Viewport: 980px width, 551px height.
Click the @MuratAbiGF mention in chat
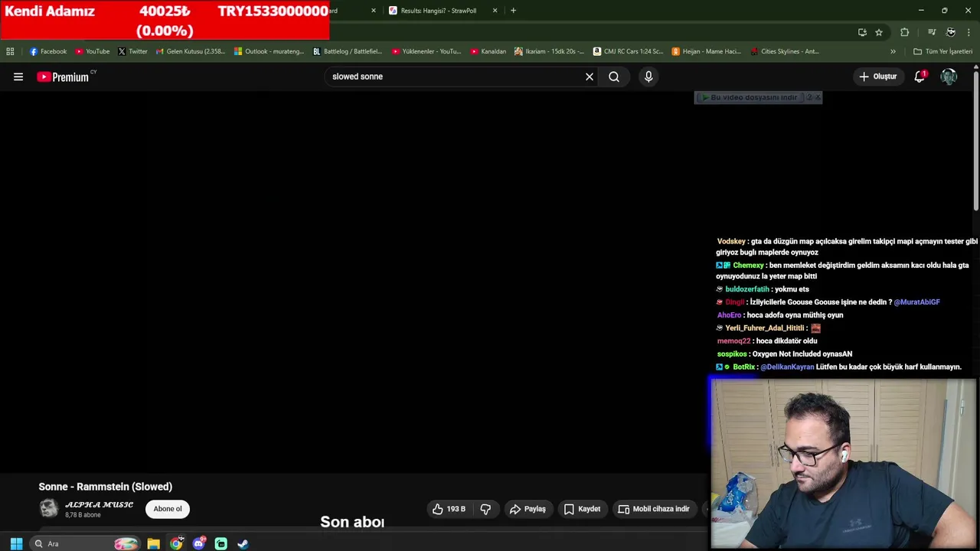pyautogui.click(x=916, y=302)
